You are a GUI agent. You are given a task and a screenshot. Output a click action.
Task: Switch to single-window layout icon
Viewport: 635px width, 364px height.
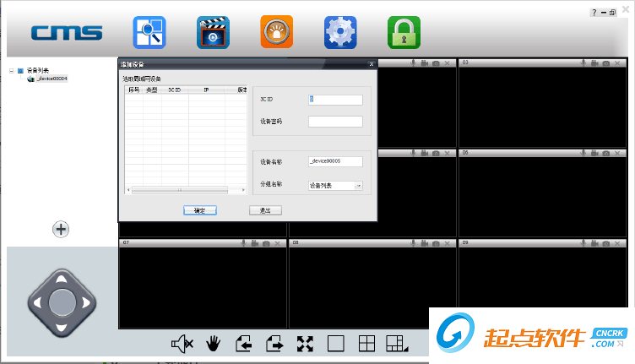(x=336, y=344)
